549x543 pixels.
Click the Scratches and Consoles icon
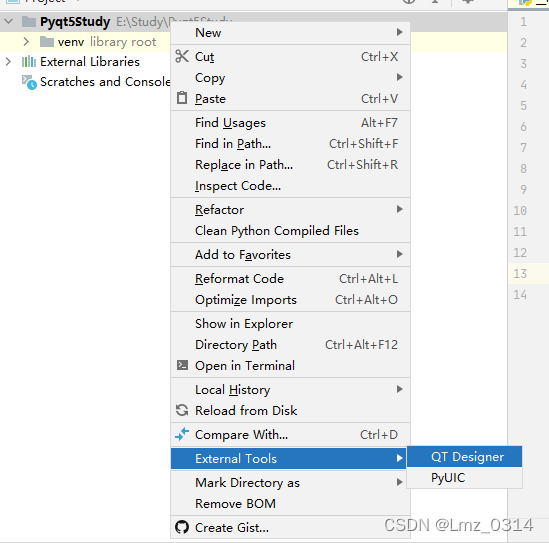[x=29, y=82]
